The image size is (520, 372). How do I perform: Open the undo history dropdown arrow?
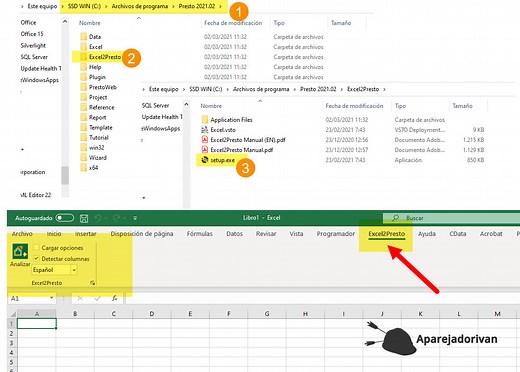pos(106,218)
